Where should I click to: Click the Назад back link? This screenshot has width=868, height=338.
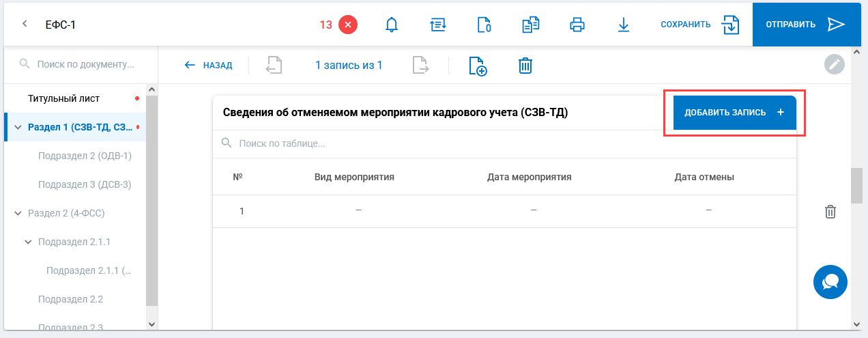[x=209, y=66]
